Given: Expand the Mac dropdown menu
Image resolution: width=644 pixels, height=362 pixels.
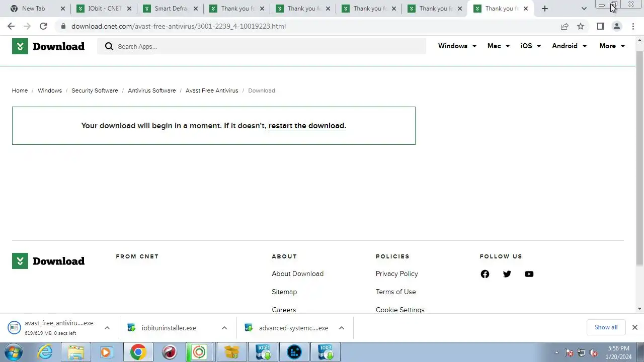Looking at the screenshot, I should coord(499,46).
